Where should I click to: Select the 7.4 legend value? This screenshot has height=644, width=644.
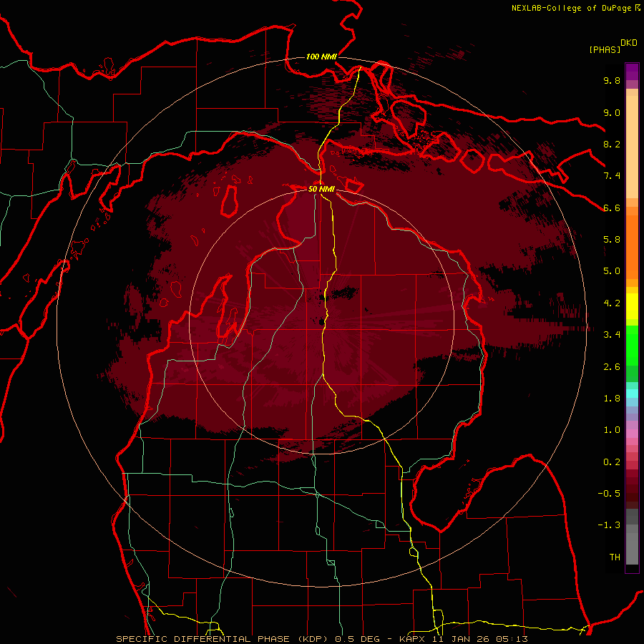(612, 176)
